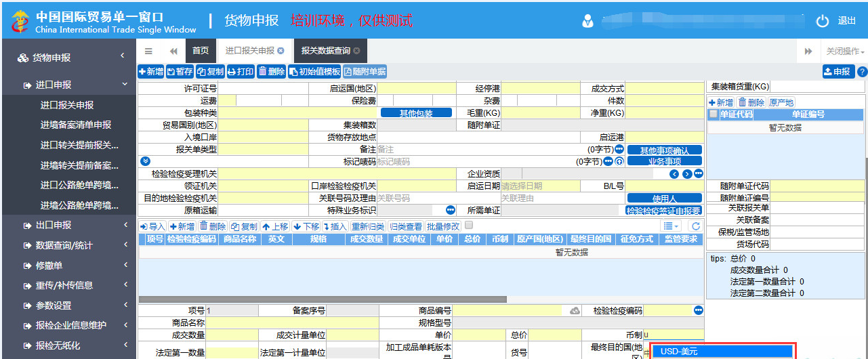Click the 新增 button in the main toolbar
The width and height of the screenshot is (868, 359).
click(151, 71)
